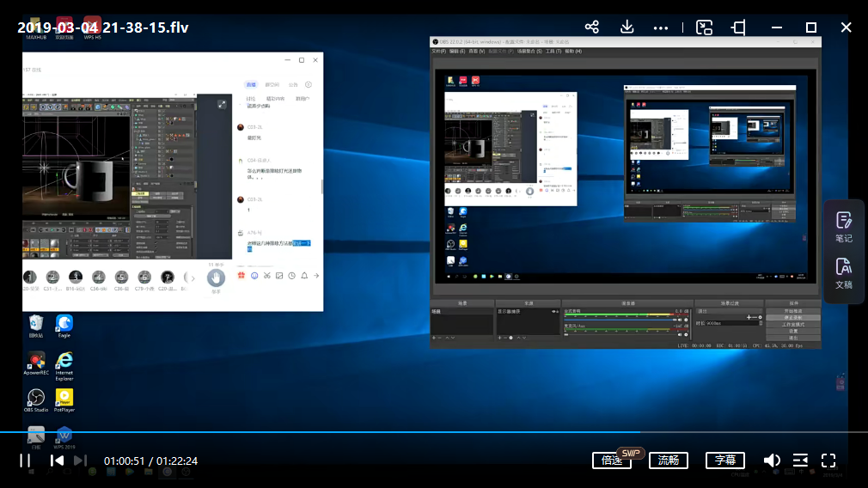
Task: Open the 文稿 transcript side panel
Action: [844, 273]
